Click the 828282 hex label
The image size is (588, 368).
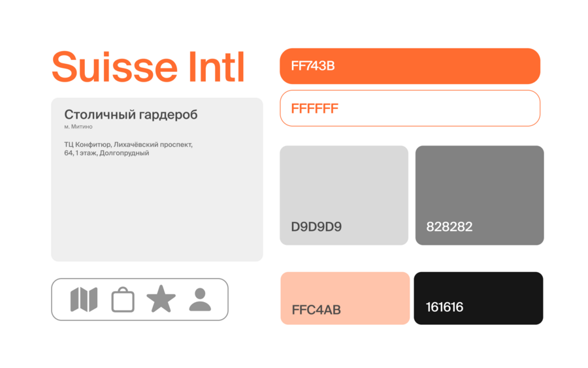coord(449,227)
